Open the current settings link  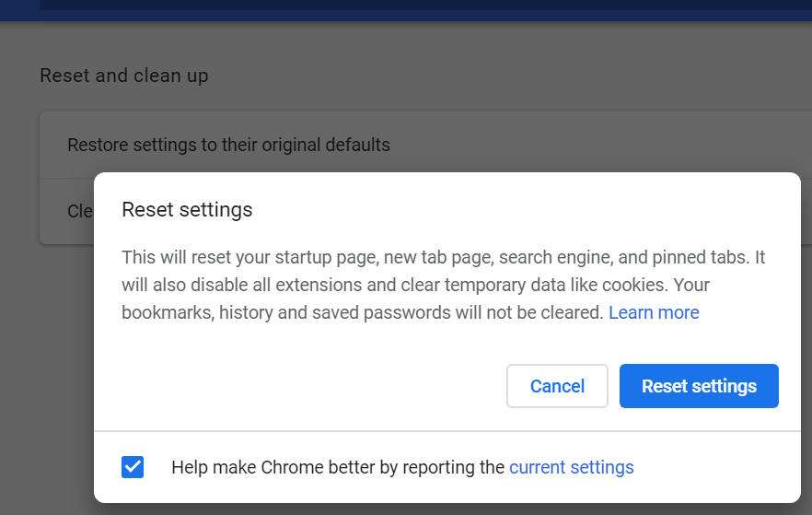click(571, 467)
